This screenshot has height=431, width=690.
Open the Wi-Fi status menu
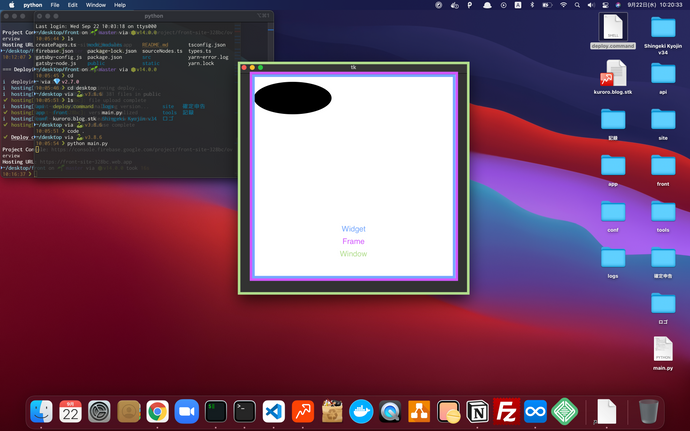click(563, 5)
